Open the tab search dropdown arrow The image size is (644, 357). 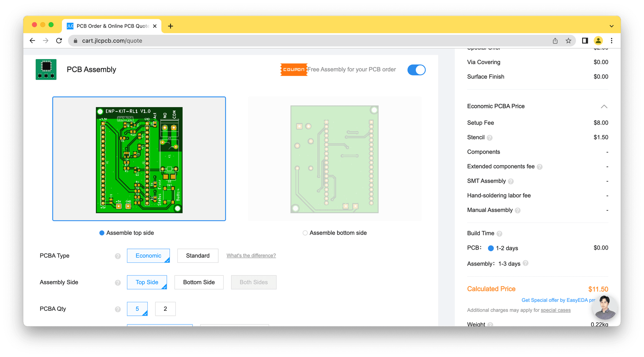point(611,26)
